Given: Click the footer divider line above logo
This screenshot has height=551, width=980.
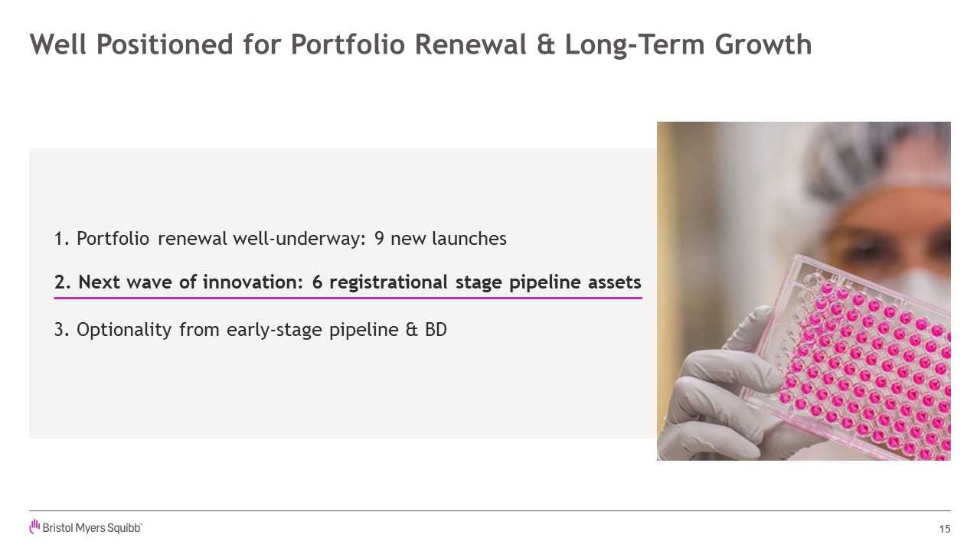Looking at the screenshot, I should pyautogui.click(x=490, y=510).
